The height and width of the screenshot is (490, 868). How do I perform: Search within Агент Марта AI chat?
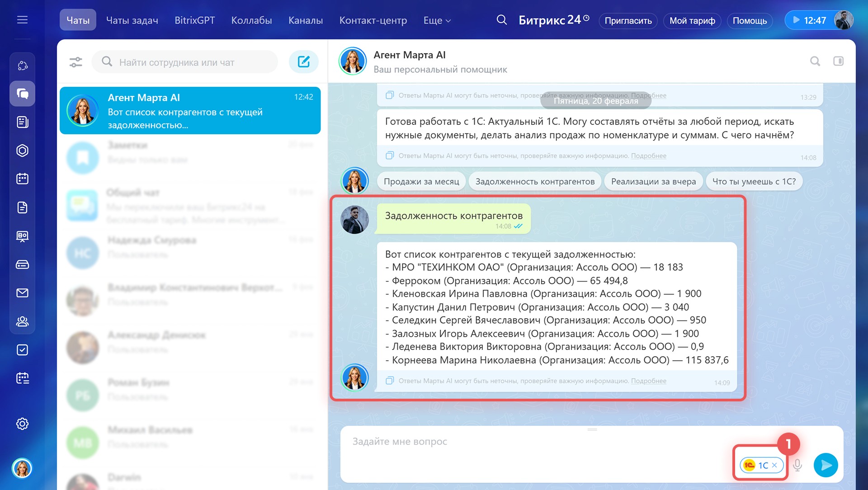click(815, 61)
